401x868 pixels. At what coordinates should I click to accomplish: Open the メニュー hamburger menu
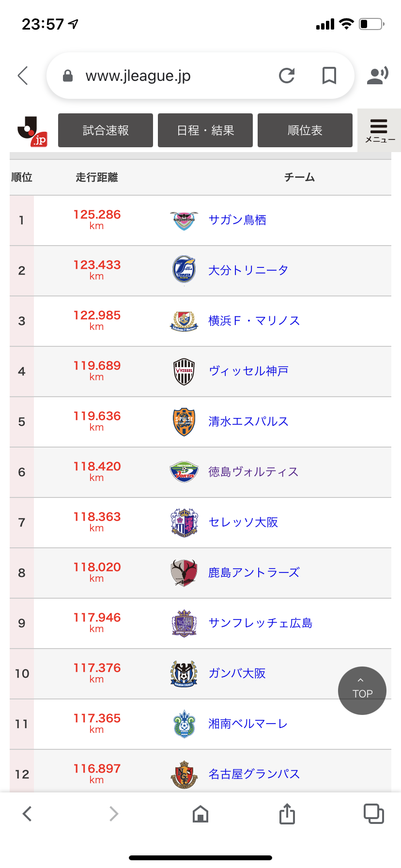[x=379, y=131]
